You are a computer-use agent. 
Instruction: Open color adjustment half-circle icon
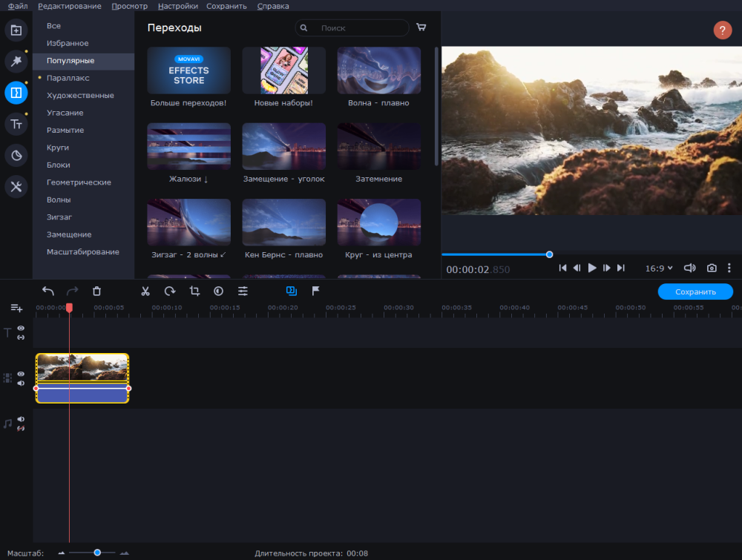(218, 291)
